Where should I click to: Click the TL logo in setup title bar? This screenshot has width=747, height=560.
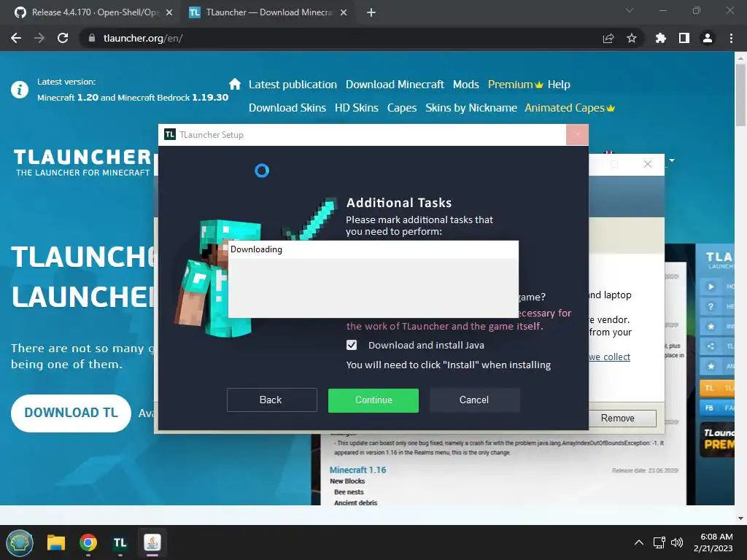(x=169, y=135)
